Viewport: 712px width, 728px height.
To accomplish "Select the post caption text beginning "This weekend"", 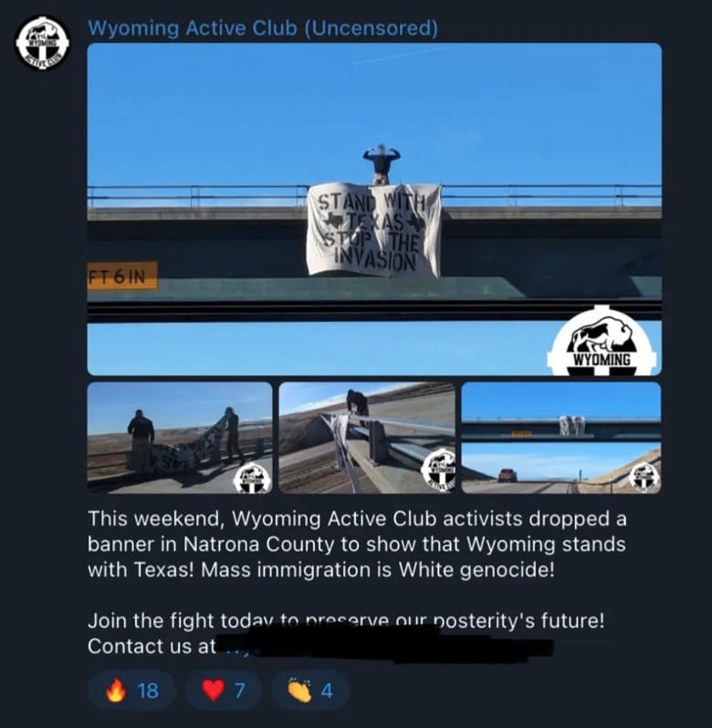I will [x=357, y=544].
